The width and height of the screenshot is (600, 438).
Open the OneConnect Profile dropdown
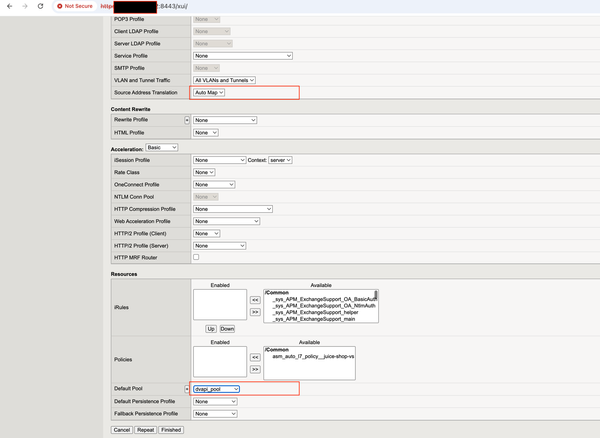click(x=214, y=185)
